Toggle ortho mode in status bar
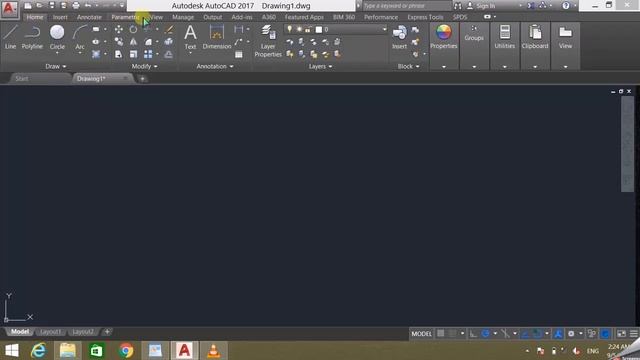 (473, 333)
